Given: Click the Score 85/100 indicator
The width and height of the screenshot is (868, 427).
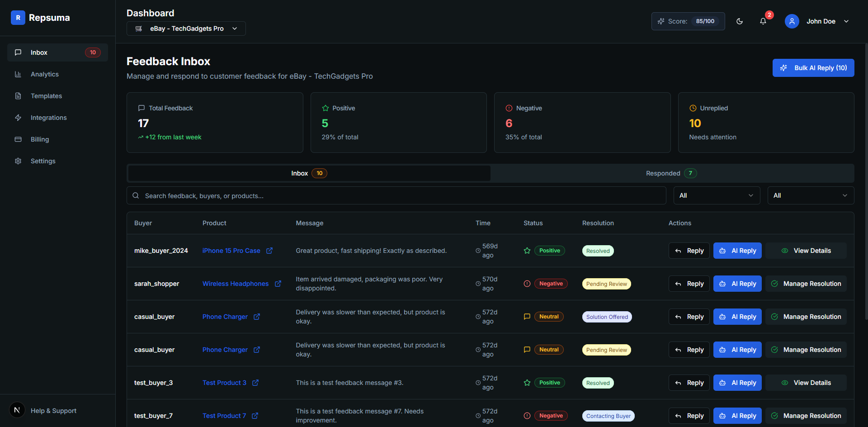Looking at the screenshot, I should [688, 21].
